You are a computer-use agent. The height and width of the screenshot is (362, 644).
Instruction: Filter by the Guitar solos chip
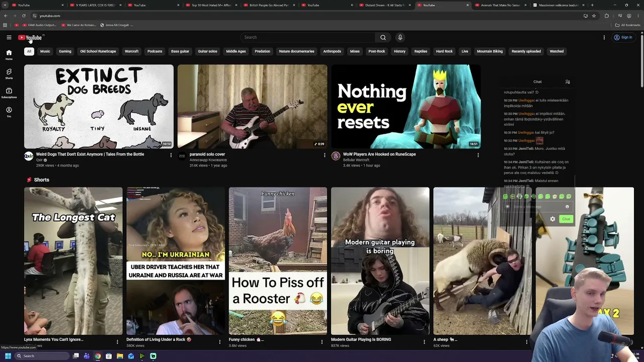coord(208,51)
